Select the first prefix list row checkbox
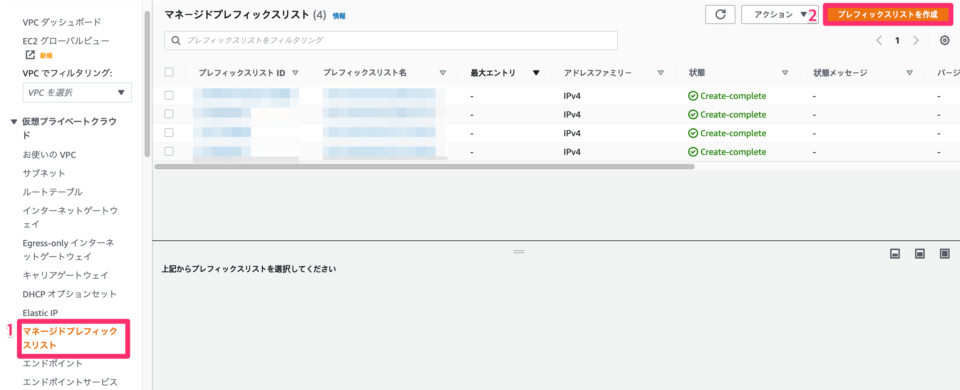Image resolution: width=960 pixels, height=390 pixels. point(169,96)
